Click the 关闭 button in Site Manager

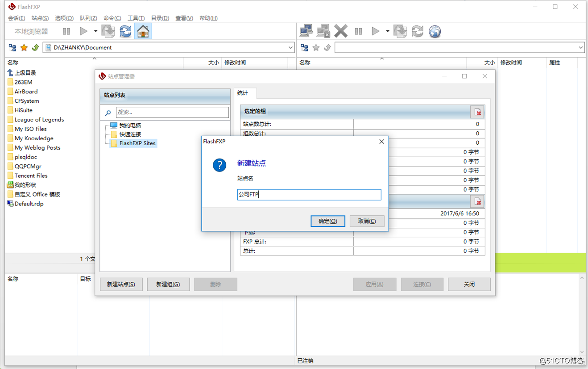(469, 284)
